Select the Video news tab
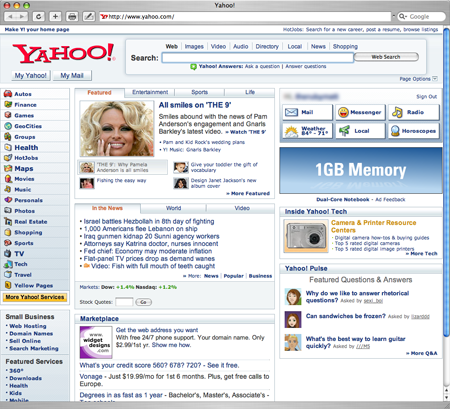The height and width of the screenshot is (409, 450). [x=242, y=208]
